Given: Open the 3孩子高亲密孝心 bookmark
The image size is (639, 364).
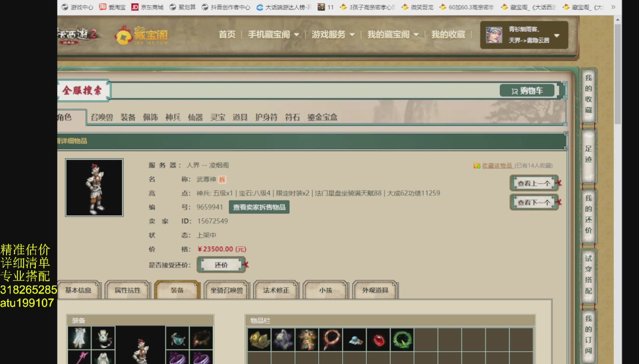Looking at the screenshot, I should pyautogui.click(x=368, y=7).
